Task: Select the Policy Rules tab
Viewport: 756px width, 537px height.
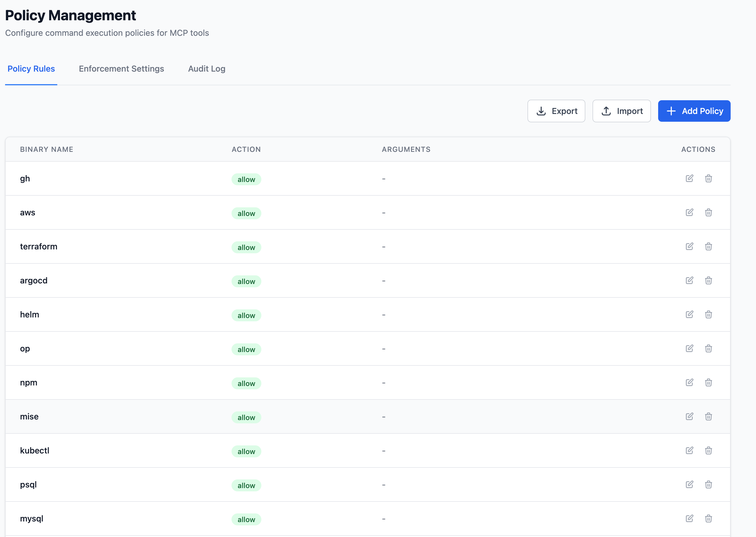Action: click(x=31, y=69)
